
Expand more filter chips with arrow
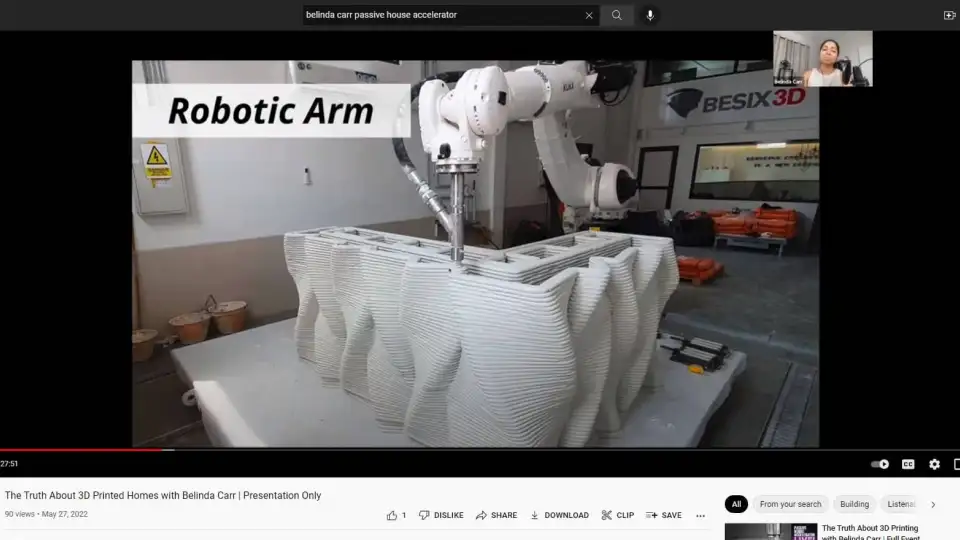pyautogui.click(x=933, y=504)
